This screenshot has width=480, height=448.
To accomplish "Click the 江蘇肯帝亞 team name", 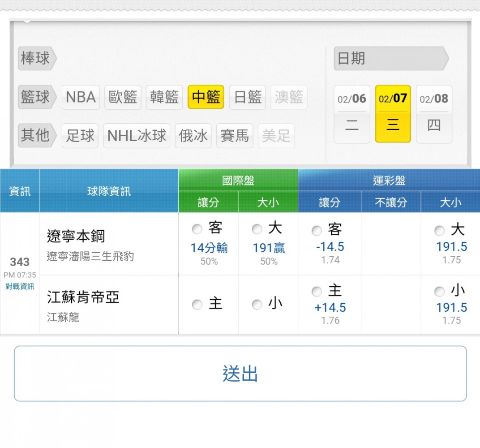I will pos(83,297).
